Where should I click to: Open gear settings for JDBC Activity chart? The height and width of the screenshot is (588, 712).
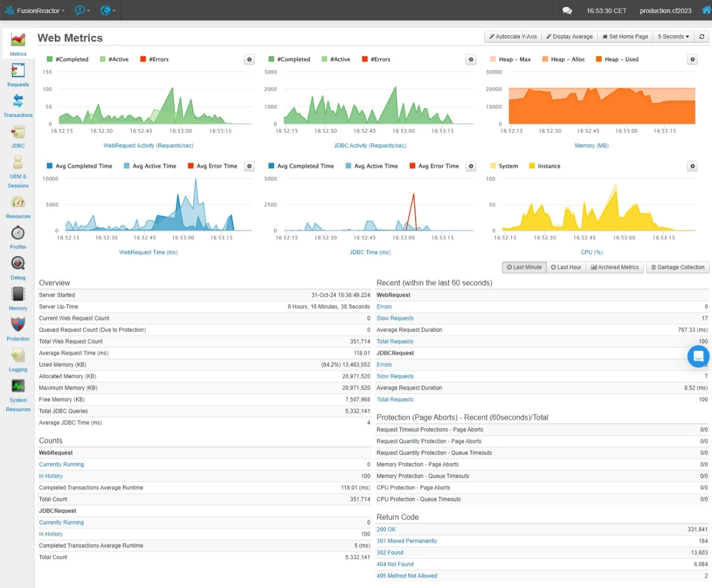[x=471, y=60]
